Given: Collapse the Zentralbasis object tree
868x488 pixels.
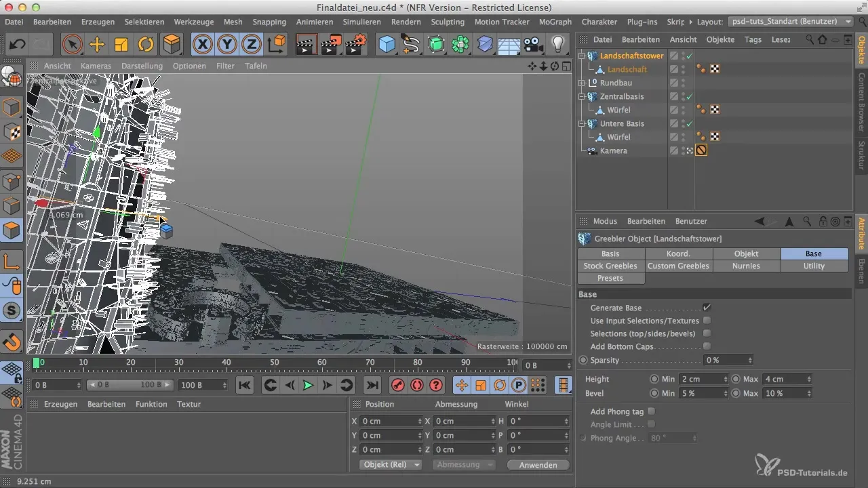Looking at the screenshot, I should 581,96.
